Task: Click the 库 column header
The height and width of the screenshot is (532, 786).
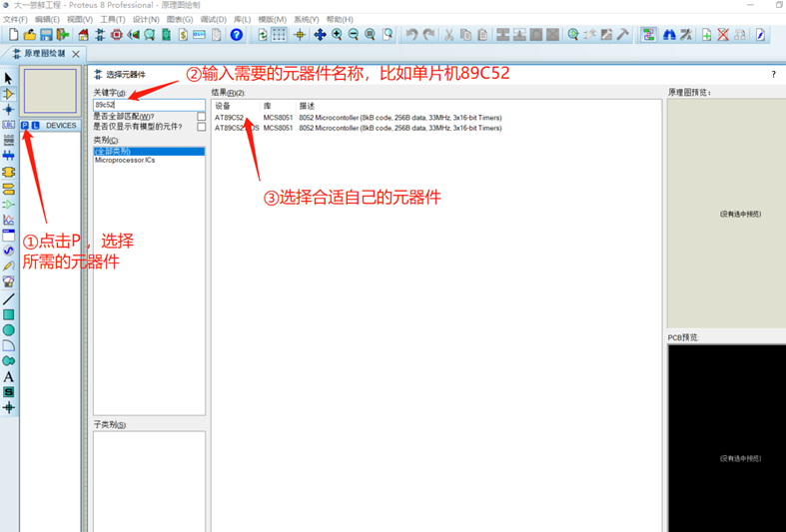Action: (268, 106)
